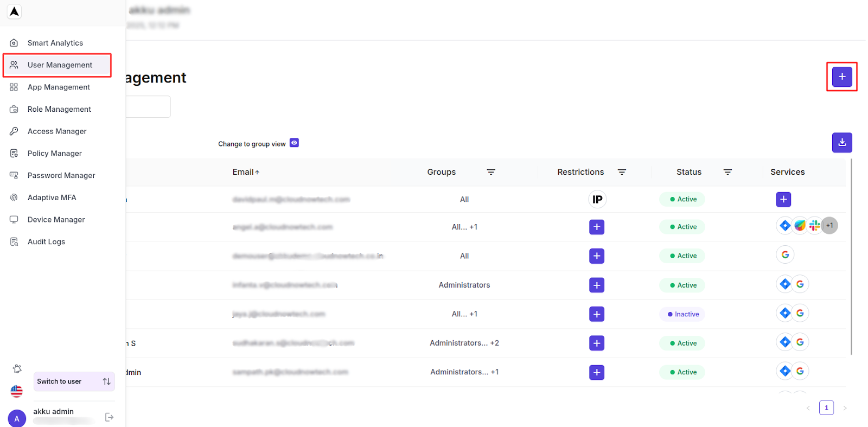
Task: Open User Management in the sidebar
Action: click(x=58, y=65)
